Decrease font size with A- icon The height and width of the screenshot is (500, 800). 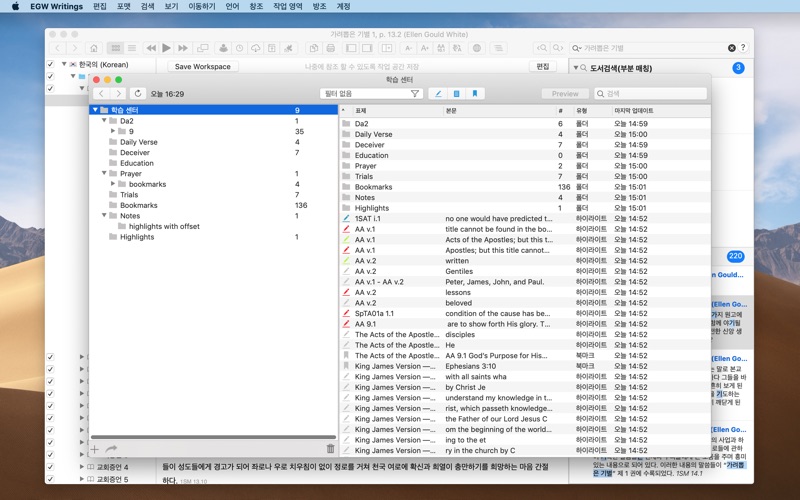click(408, 48)
